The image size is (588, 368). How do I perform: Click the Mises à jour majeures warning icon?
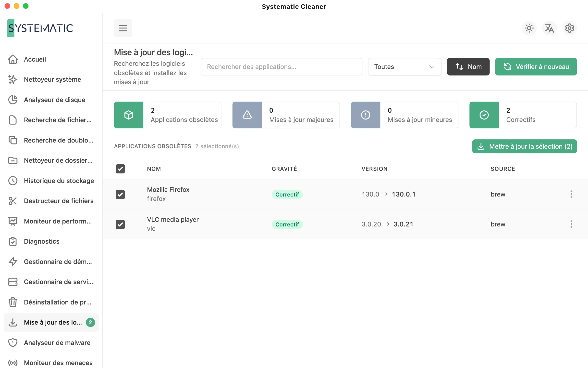[x=247, y=115]
